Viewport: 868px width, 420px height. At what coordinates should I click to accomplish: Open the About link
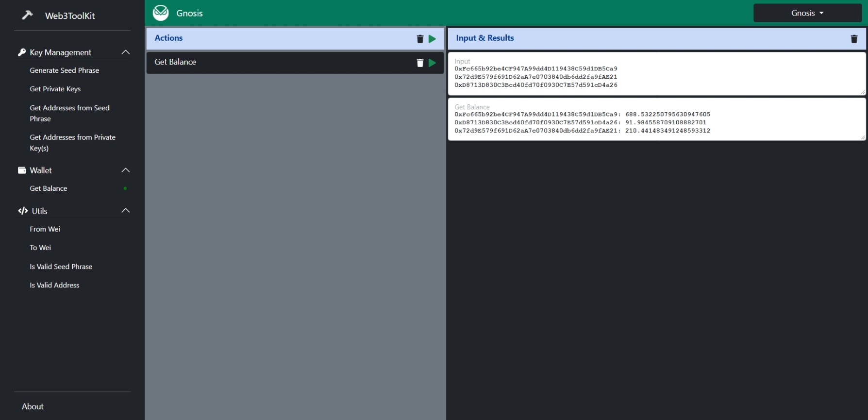[x=33, y=406]
